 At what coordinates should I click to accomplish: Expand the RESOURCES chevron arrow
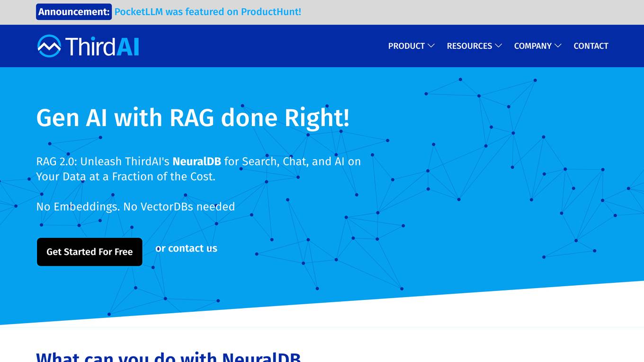[x=498, y=46]
